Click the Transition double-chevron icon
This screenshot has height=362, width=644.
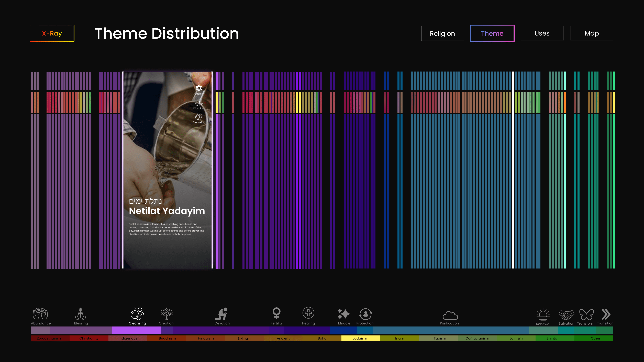click(606, 314)
